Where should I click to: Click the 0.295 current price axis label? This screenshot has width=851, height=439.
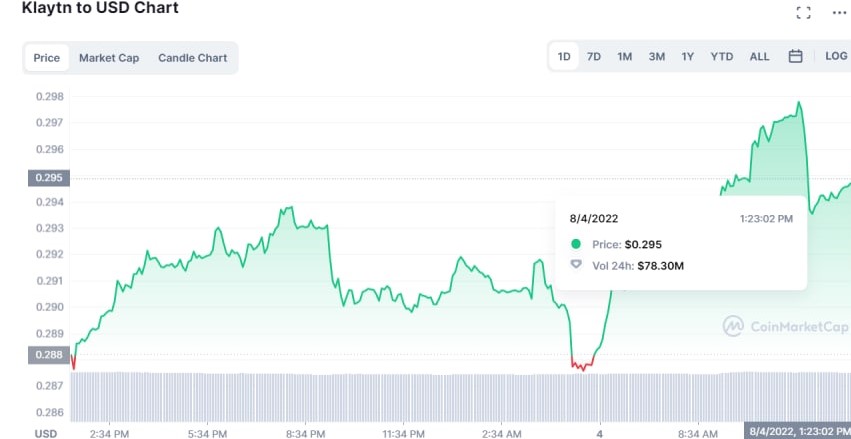[49, 178]
